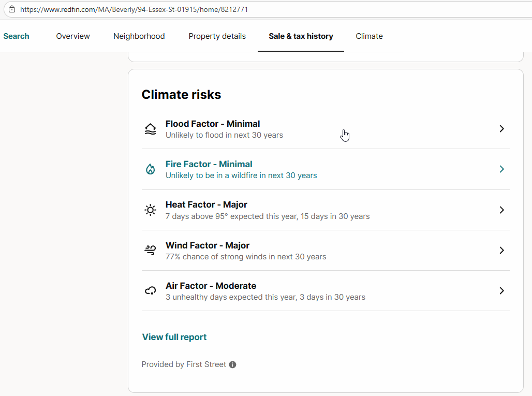Click the Heat Factor sun icon

[150, 210]
